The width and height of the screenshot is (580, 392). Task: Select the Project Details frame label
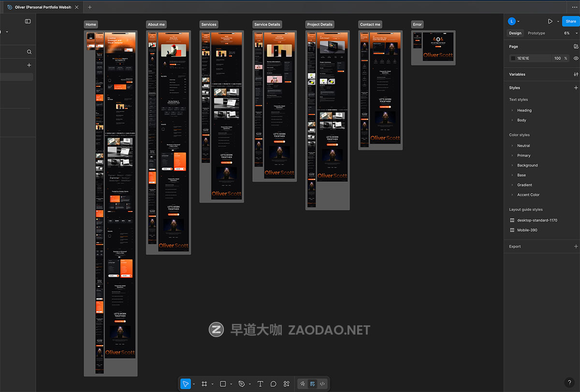pos(320,25)
